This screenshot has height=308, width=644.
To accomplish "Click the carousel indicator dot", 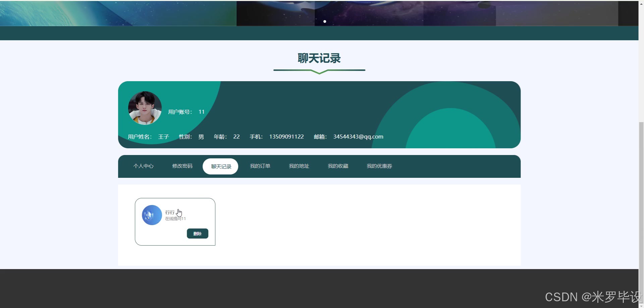I will [x=325, y=21].
